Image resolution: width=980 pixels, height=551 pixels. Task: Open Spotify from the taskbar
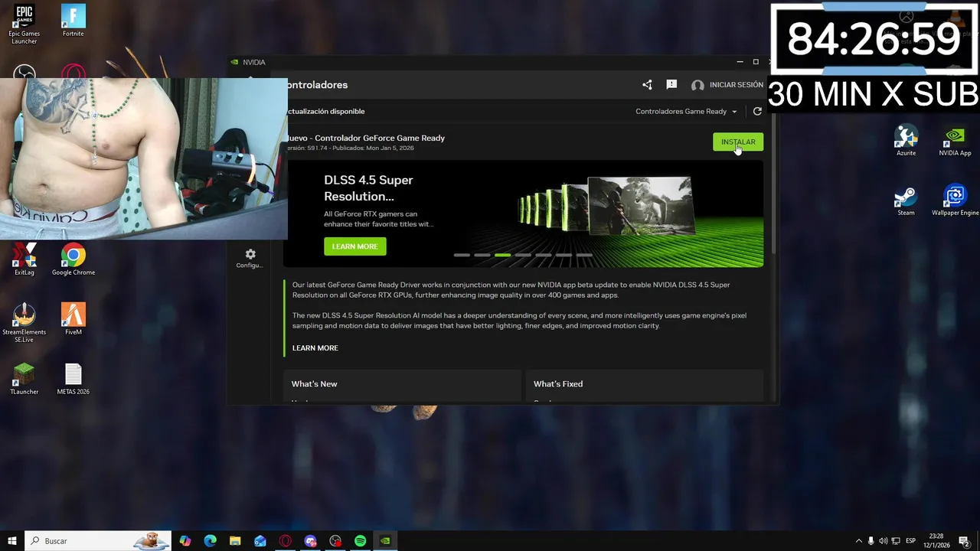coord(361,541)
